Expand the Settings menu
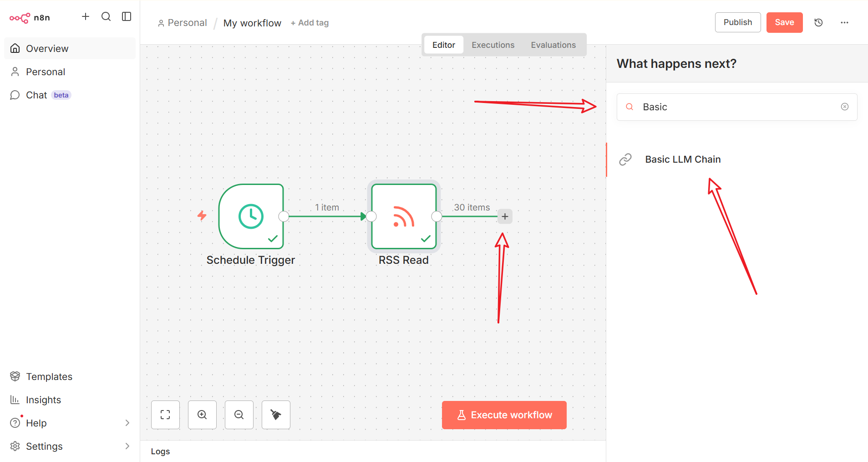Viewport: 868px width, 462px height. coord(70,446)
